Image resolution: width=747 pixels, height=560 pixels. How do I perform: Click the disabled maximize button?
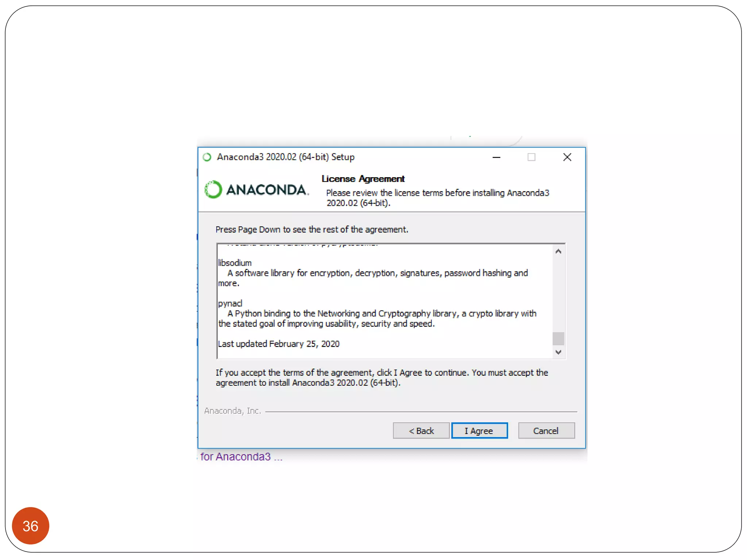[x=531, y=157]
